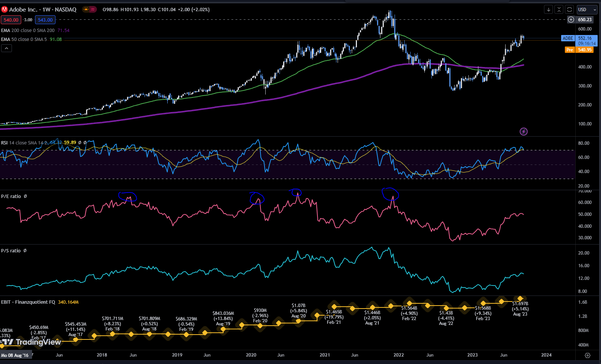601x364 pixels.
Task: Click the 2020 label on the time axis
Action: coord(251,355)
